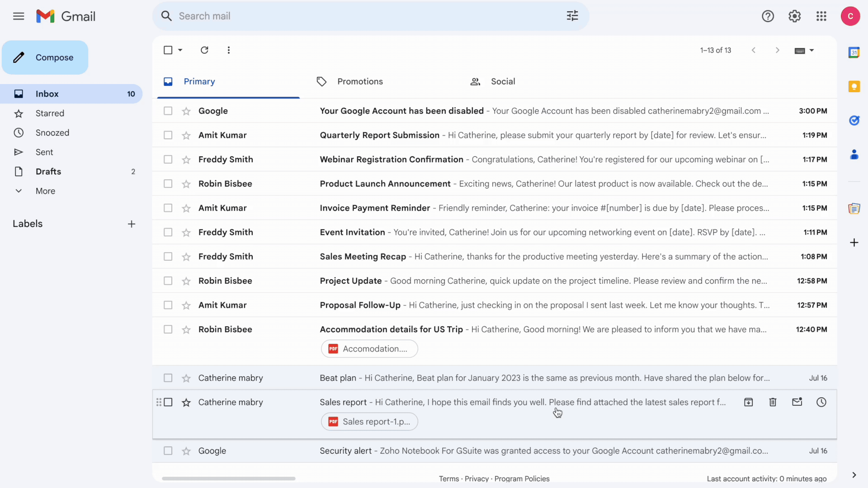Open Google Keep side panel

pyautogui.click(x=854, y=86)
